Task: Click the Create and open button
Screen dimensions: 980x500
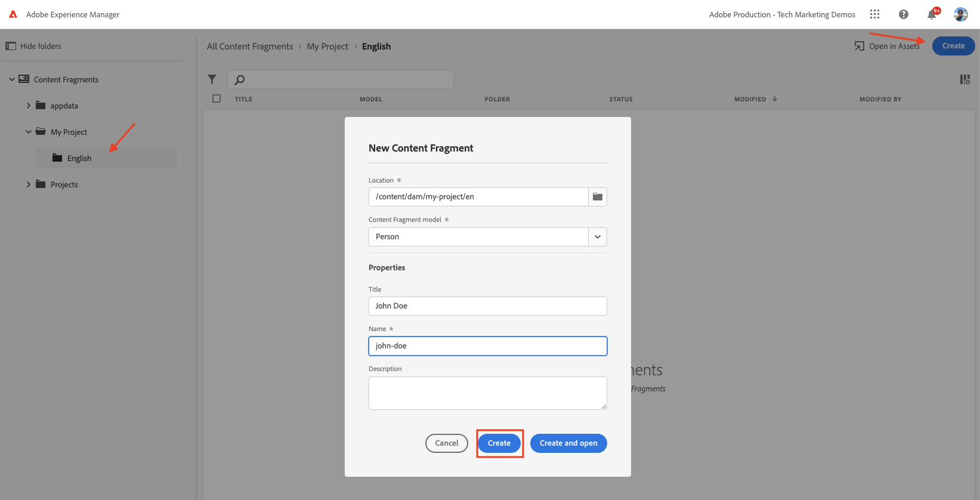Action: coord(568,443)
